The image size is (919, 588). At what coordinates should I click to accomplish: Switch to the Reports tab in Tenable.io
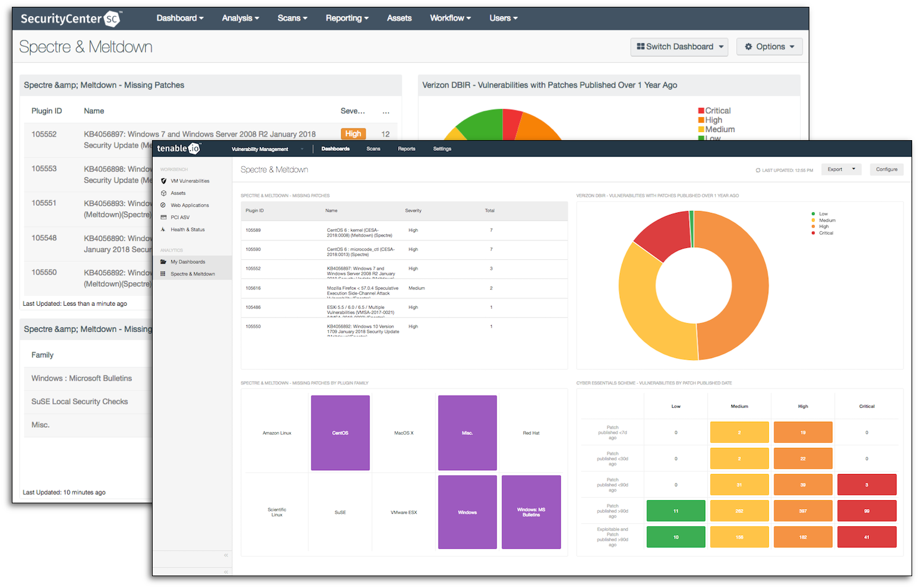(407, 149)
